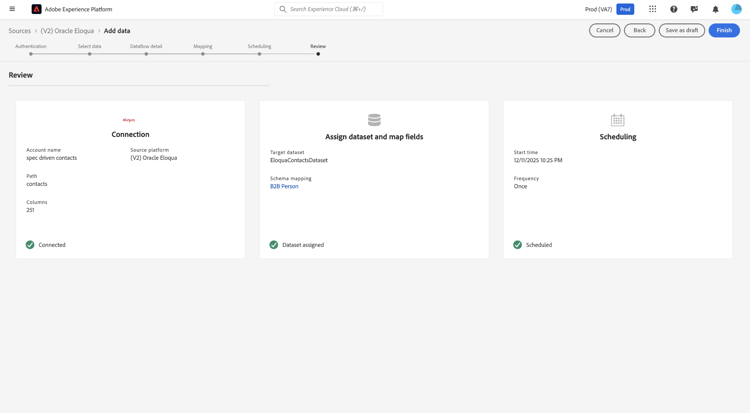
Task: Click the green check next to Dataset assigned
Action: (274, 245)
